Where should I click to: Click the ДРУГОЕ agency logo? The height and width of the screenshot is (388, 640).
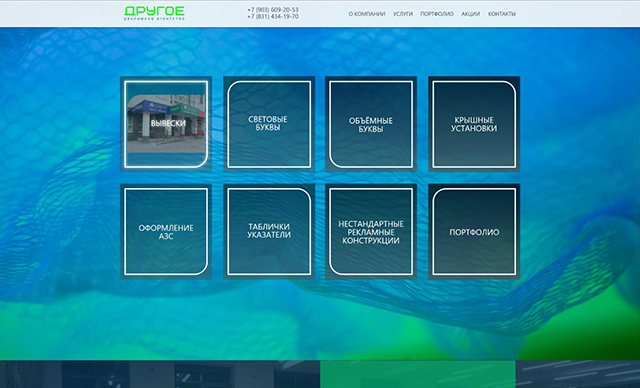coord(154,13)
